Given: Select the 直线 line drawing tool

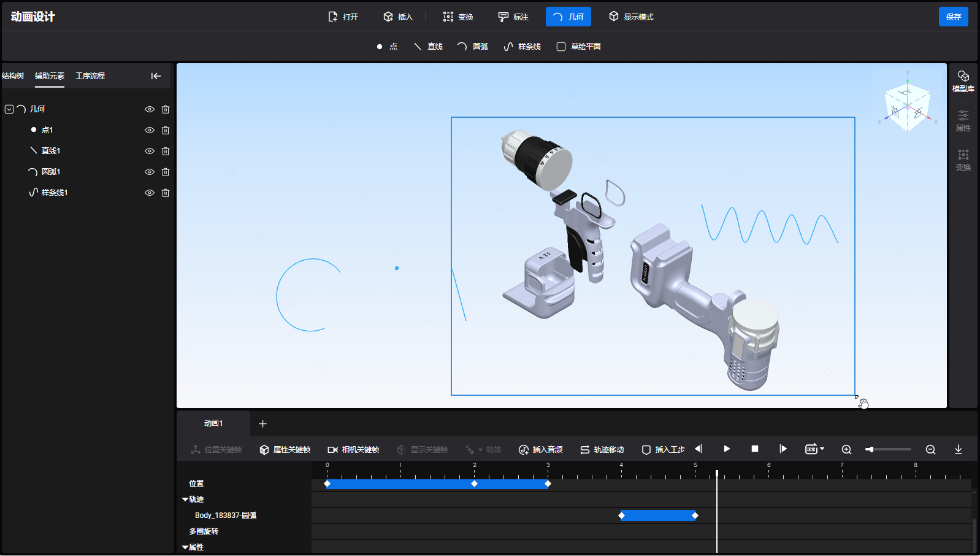Looking at the screenshot, I should (428, 47).
